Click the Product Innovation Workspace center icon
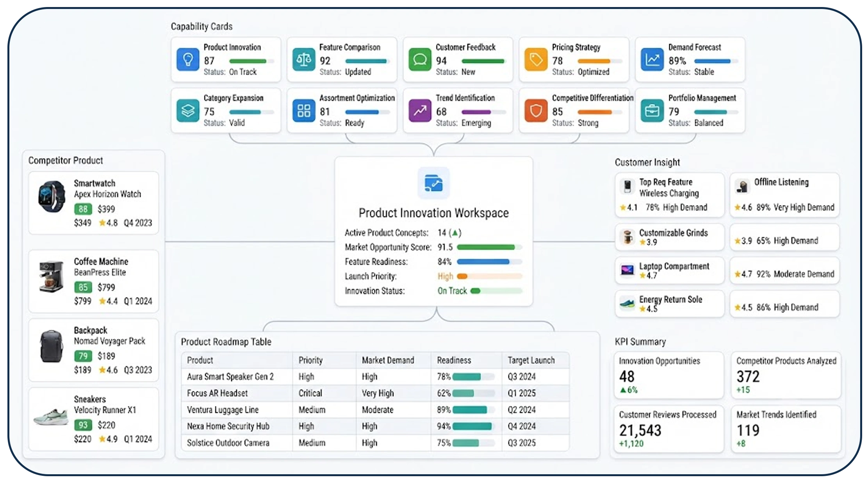868x484 pixels. (433, 183)
